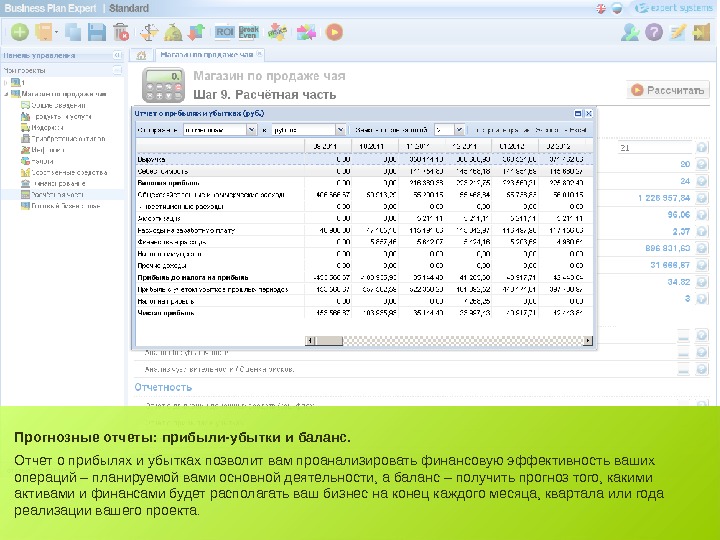Image resolution: width=720 pixels, height=540 pixels.
Task: Click the exit door icon at top right
Action: click(702, 32)
